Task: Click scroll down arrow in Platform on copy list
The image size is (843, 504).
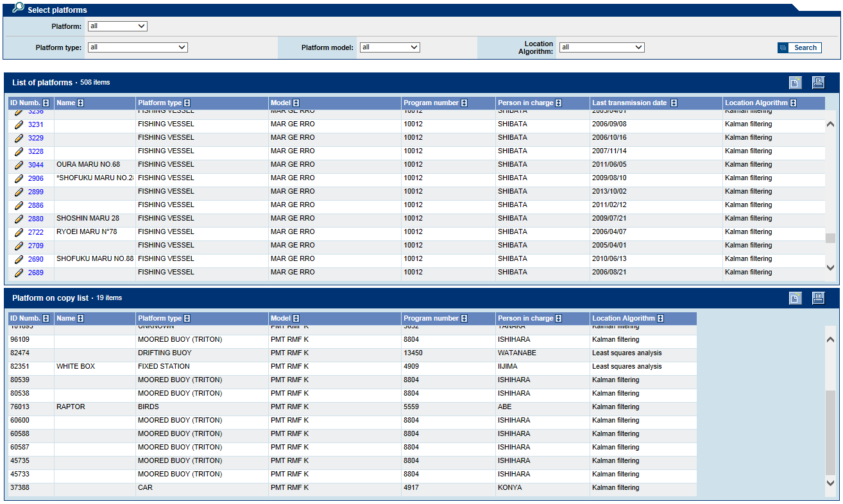Action: pos(830,483)
